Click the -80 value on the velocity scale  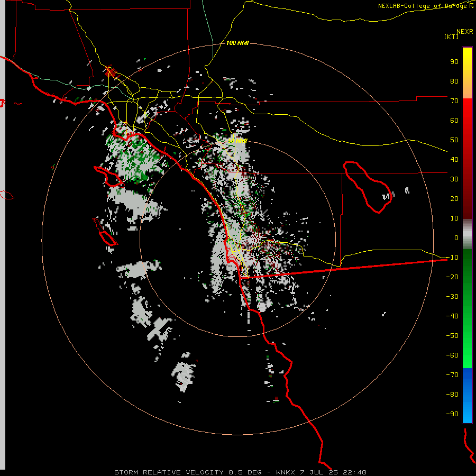tap(452, 395)
